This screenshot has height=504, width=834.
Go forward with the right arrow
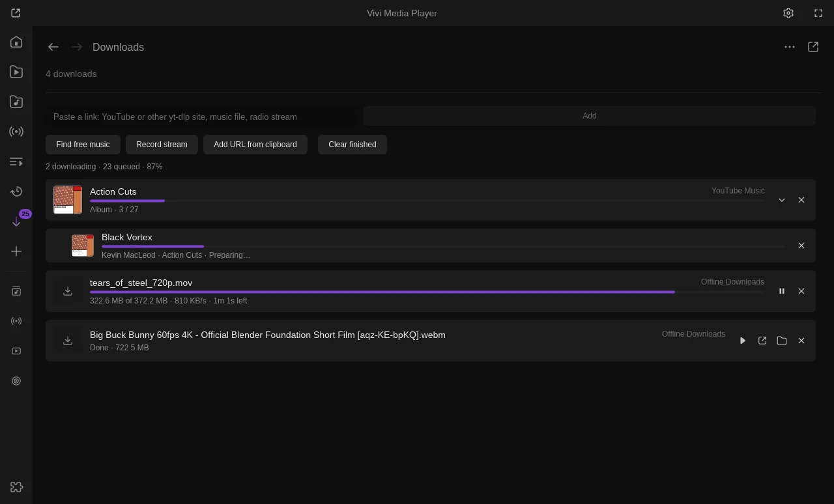point(77,47)
